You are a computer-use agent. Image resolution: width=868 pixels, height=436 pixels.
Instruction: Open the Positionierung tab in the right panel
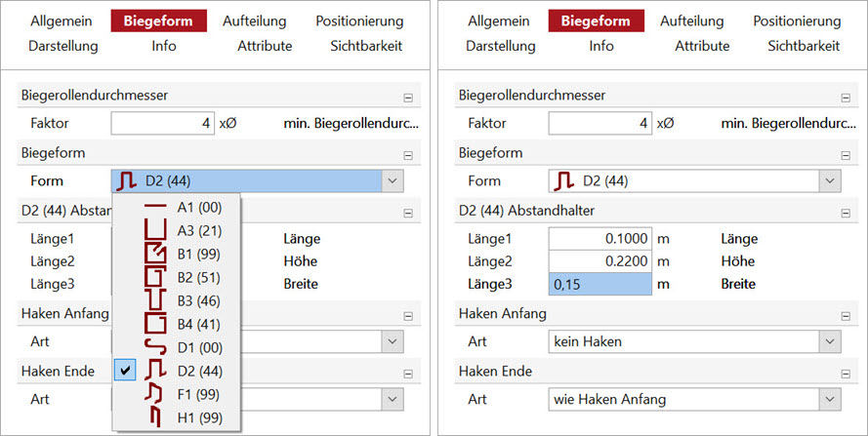pyautogui.click(x=797, y=21)
